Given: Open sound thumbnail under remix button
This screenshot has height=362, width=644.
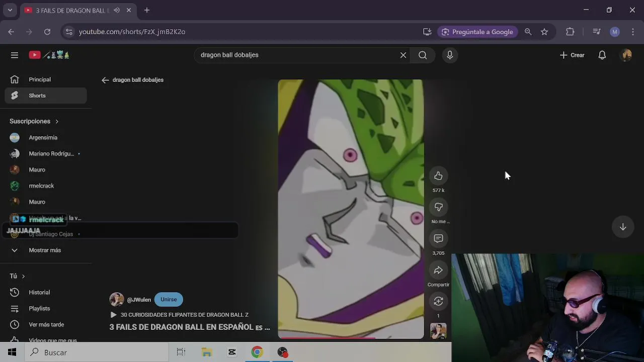Looking at the screenshot, I should click(438, 331).
